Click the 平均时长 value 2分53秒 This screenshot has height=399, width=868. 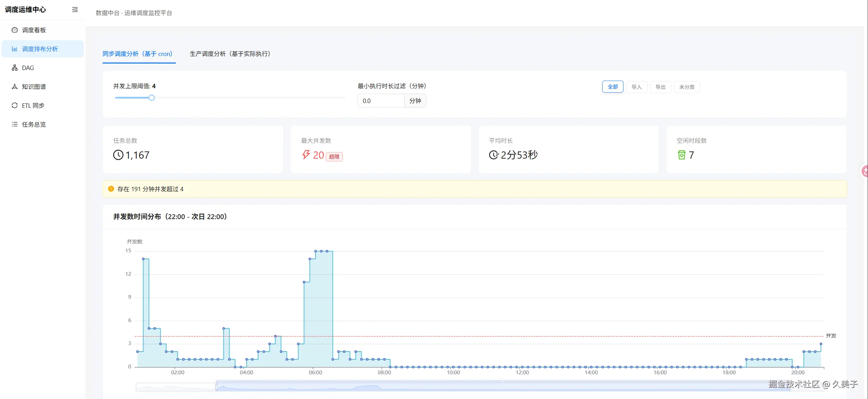click(x=519, y=155)
